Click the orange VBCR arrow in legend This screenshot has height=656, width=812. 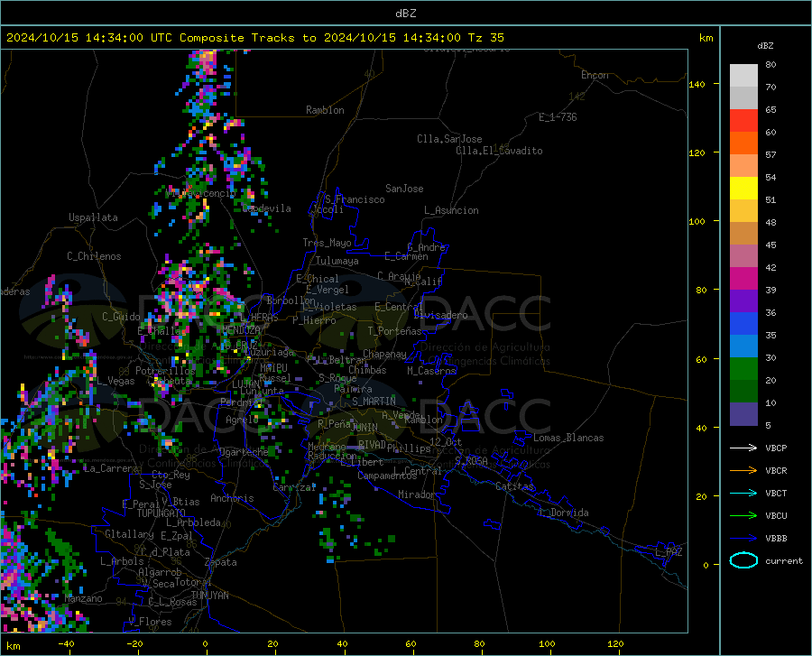pos(743,470)
